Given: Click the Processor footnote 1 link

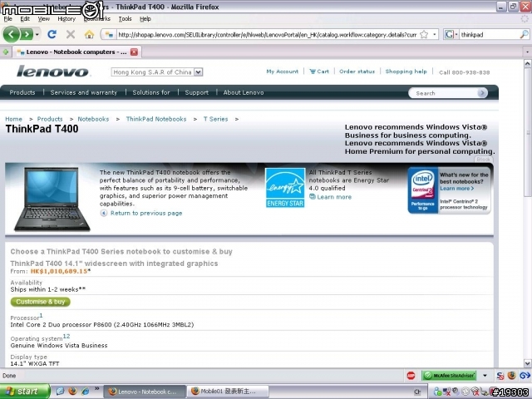Looking at the screenshot, I should (x=41, y=316).
